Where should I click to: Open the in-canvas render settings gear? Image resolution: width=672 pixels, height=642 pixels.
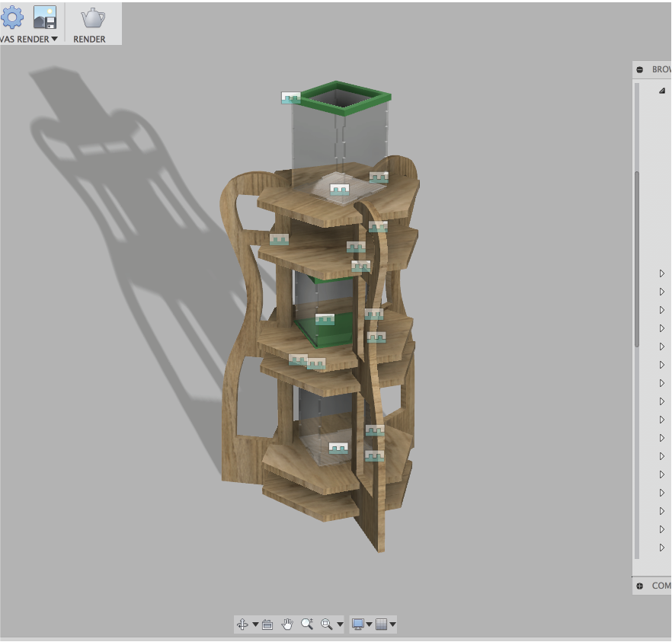[x=12, y=16]
